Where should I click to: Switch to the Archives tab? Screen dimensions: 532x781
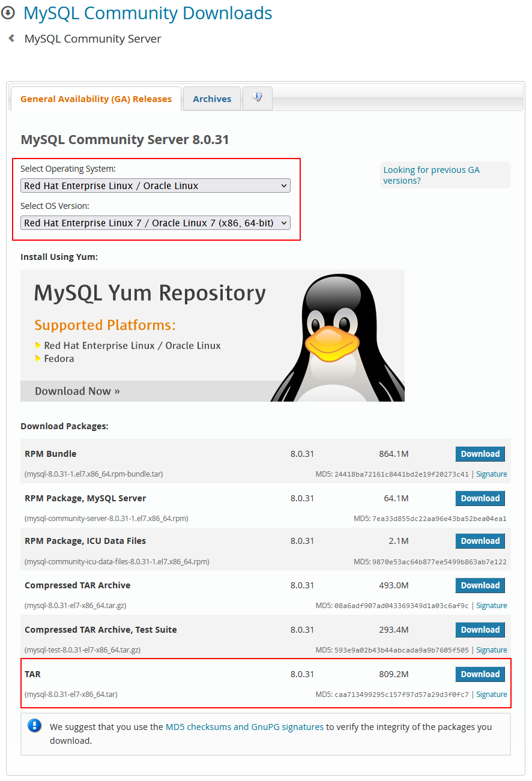pyautogui.click(x=211, y=98)
